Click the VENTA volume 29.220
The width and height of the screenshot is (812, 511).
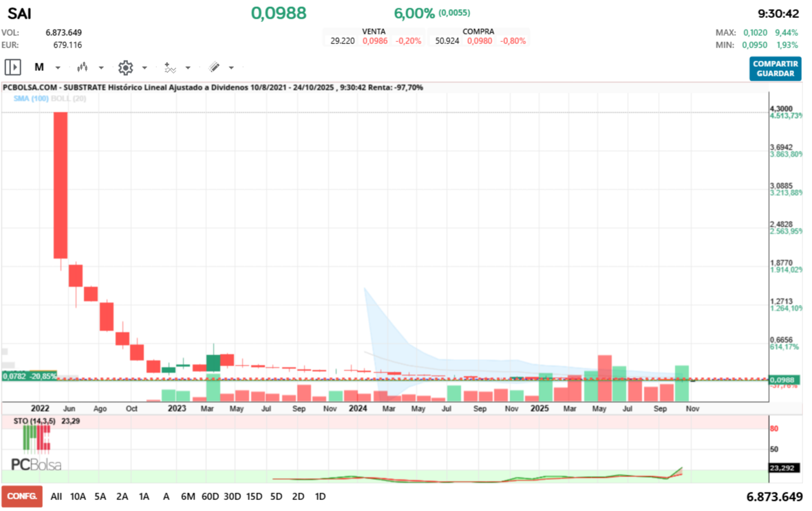[x=342, y=41]
